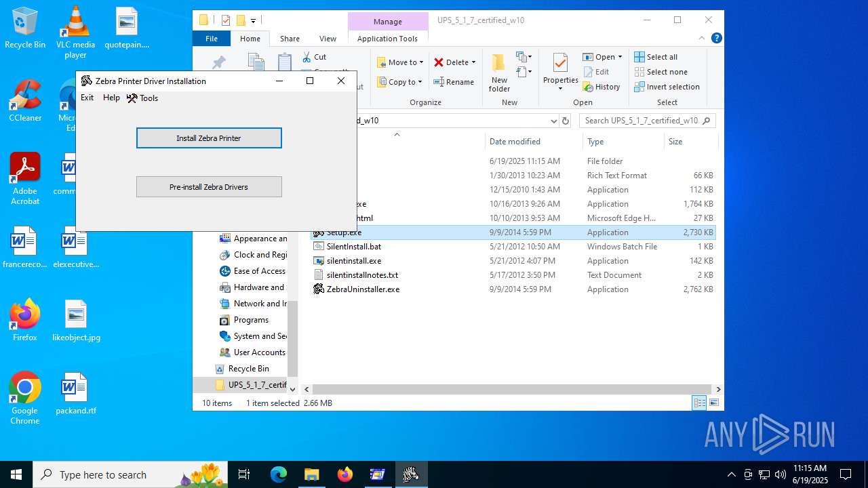Screen dimensions: 868x488
Task: Click the red Delete X icon
Action: coord(439,62)
